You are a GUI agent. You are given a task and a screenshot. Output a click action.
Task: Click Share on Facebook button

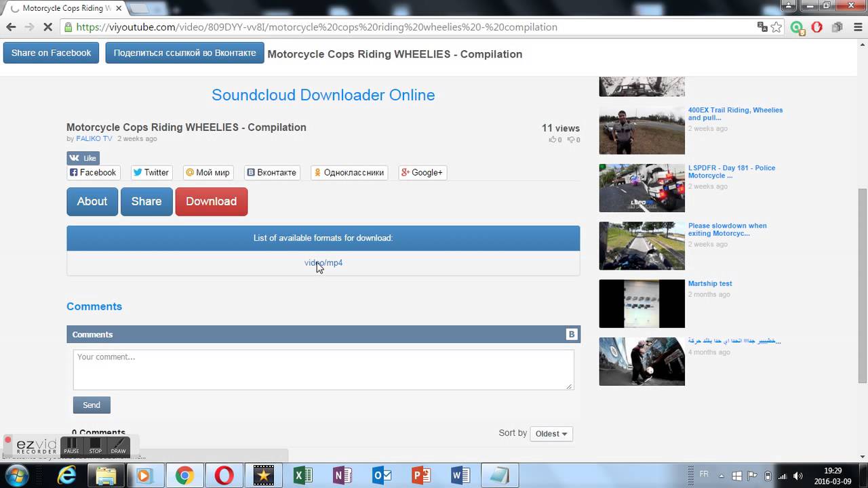(51, 53)
